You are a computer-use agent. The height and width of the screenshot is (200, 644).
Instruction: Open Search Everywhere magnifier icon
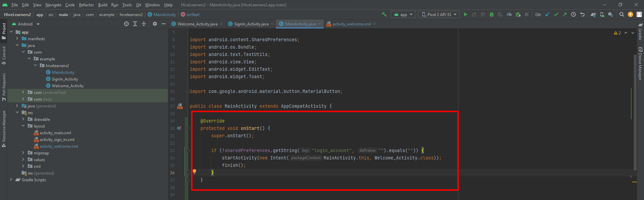621,15
